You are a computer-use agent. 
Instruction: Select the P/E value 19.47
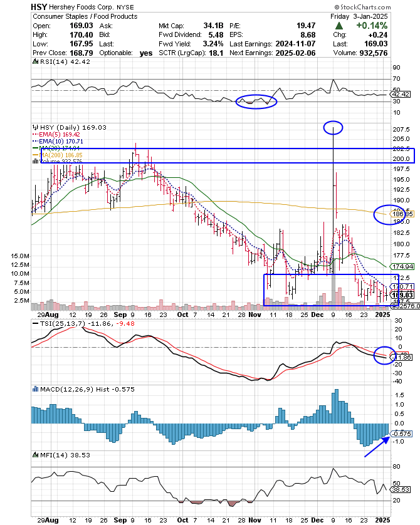tap(306, 26)
